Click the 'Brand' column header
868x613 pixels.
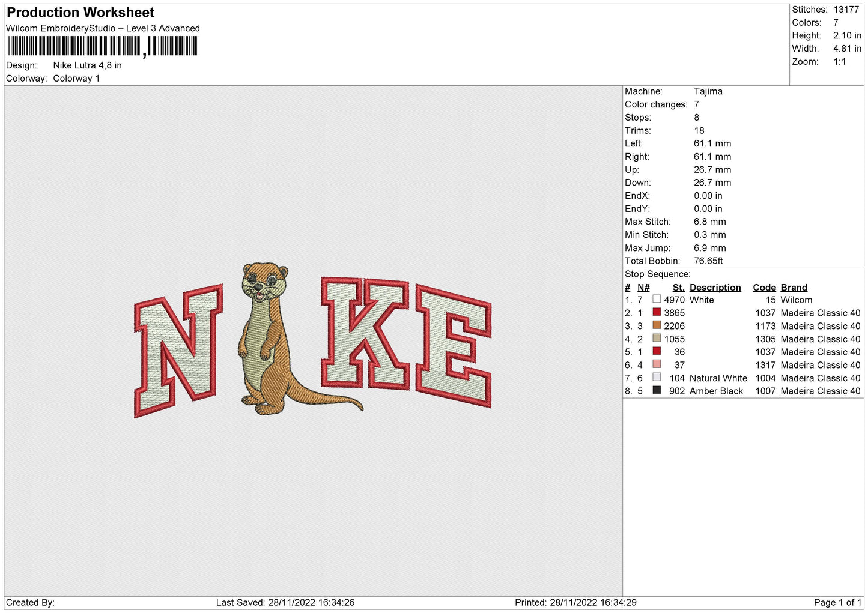pyautogui.click(x=794, y=288)
